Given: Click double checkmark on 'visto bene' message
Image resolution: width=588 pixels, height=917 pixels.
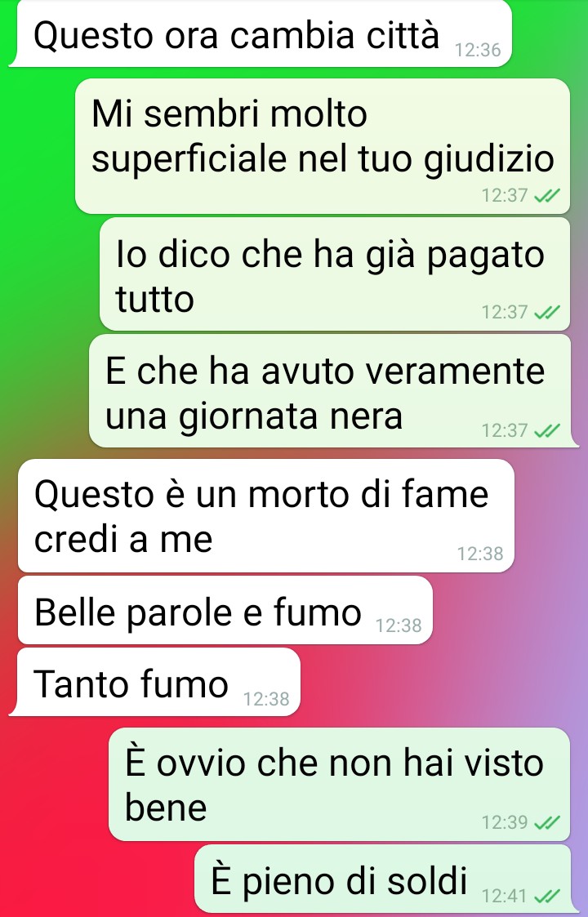Looking at the screenshot, I should pos(548,823).
